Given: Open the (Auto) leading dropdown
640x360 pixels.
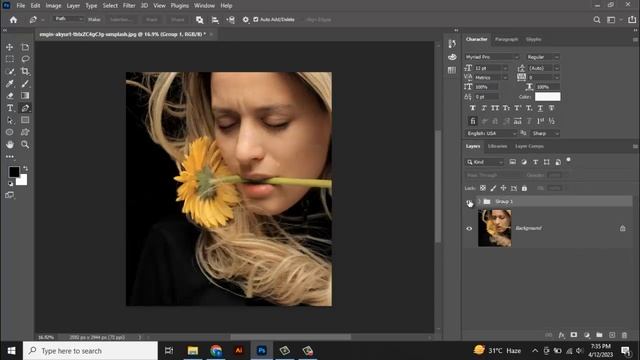Looking at the screenshot, I should (543, 68).
